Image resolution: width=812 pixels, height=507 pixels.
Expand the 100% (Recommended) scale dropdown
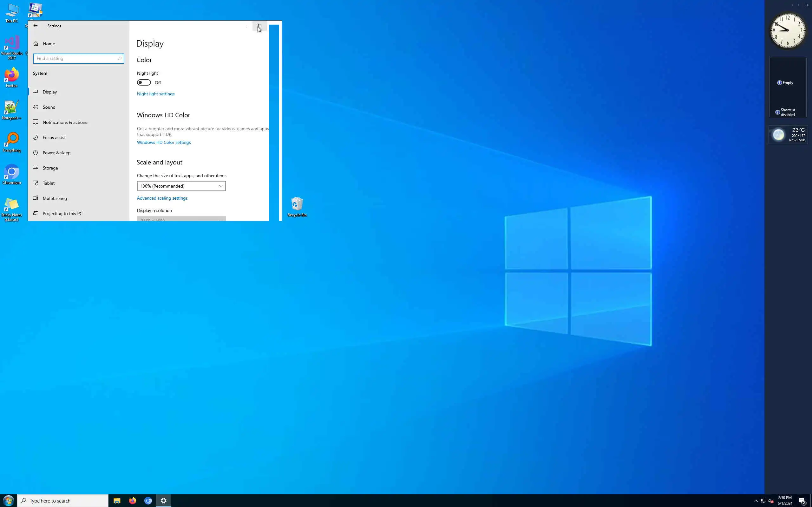[181, 186]
